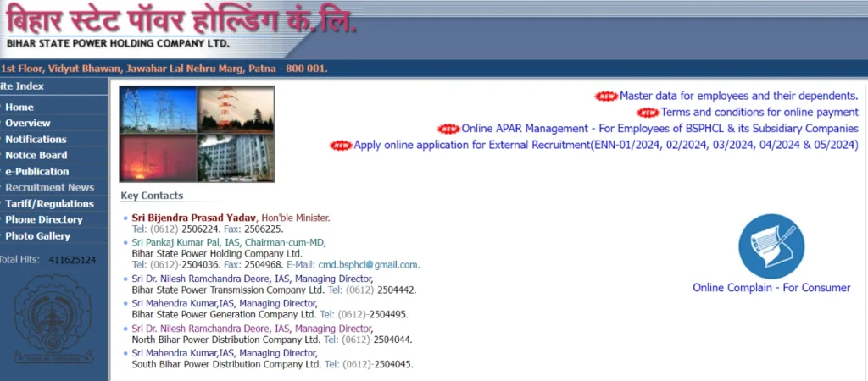Click Sri Pankaj Kumar Pal Chairman-cum-MD line
Image resolution: width=868 pixels, height=381 pixels.
(229, 243)
